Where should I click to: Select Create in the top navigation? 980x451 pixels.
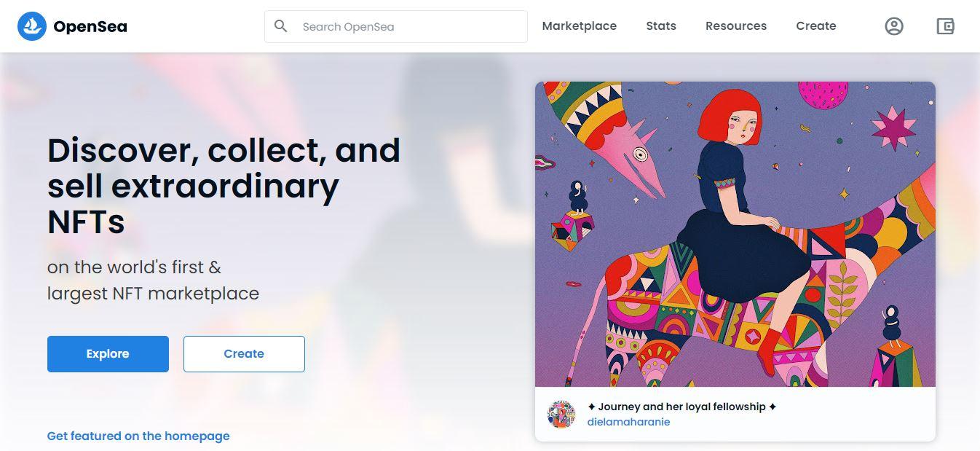click(x=816, y=26)
